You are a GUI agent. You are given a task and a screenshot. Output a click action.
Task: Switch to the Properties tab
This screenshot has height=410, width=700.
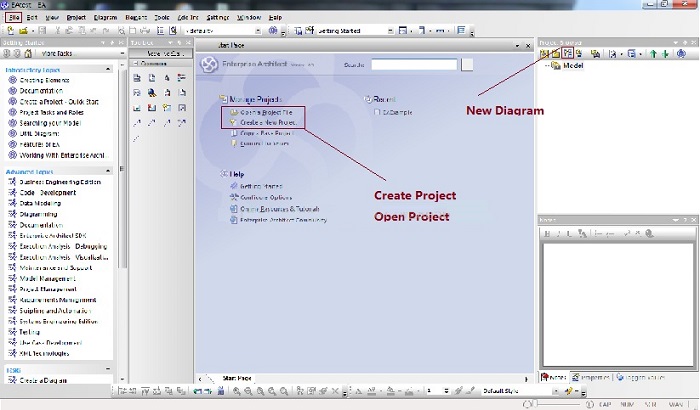click(x=592, y=377)
